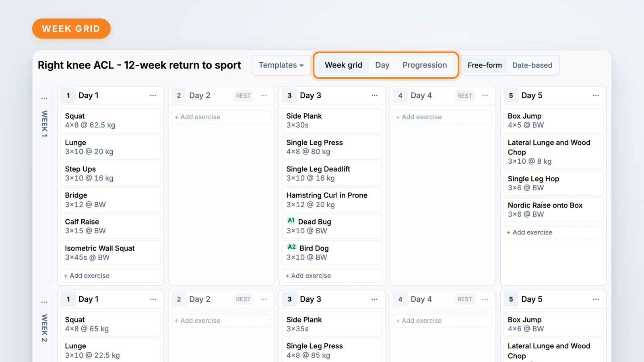Select the Date-based scheduling mode
The width and height of the screenshot is (644, 362).
point(532,65)
